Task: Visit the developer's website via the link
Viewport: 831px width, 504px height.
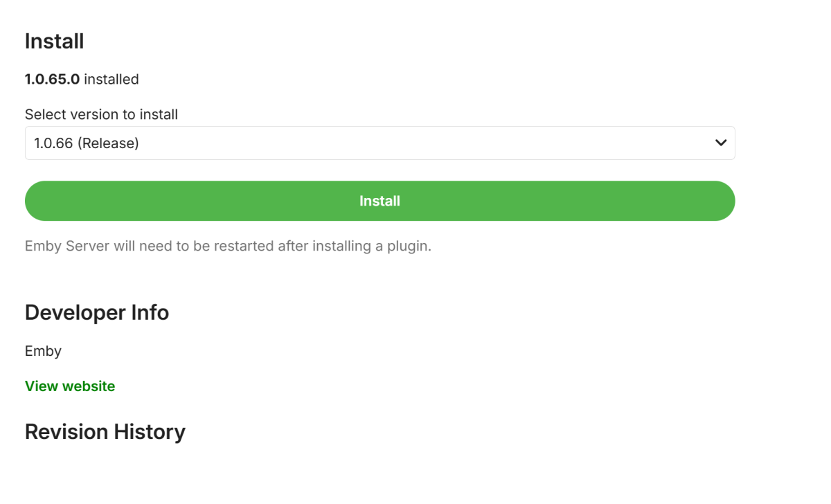Action: 69,386
